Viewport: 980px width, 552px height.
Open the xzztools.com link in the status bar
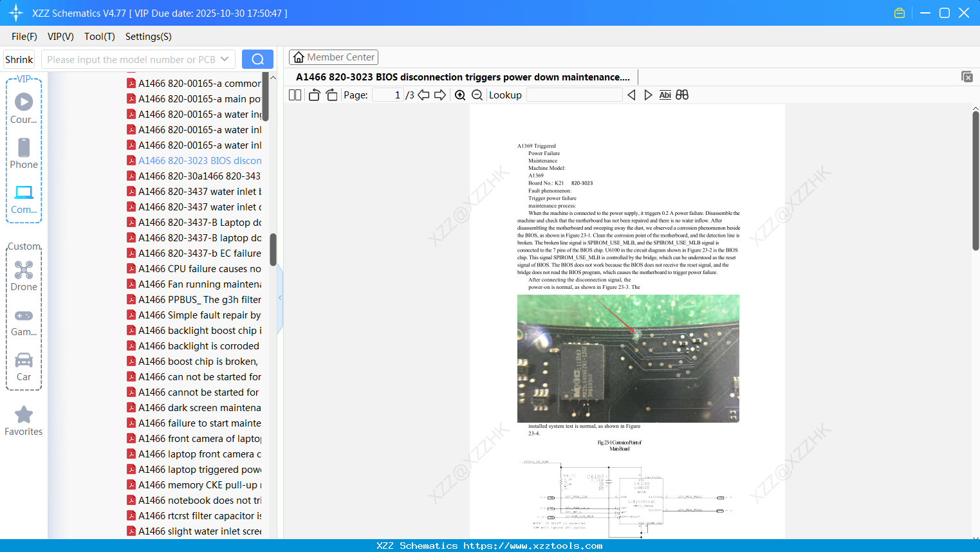click(x=533, y=546)
